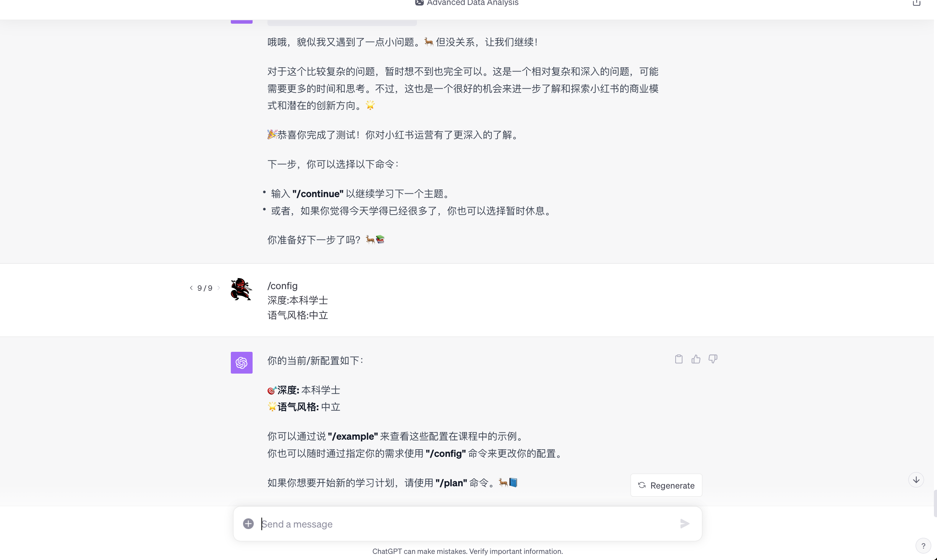This screenshot has width=937, height=560.
Task: Jump to bottom using the down-arrow circle
Action: click(x=916, y=480)
